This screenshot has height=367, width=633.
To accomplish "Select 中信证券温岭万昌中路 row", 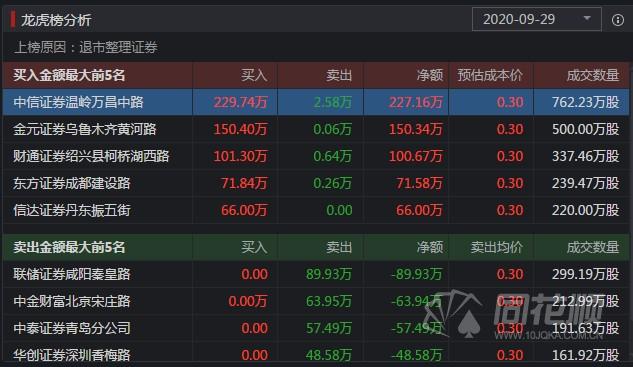I will click(316, 102).
